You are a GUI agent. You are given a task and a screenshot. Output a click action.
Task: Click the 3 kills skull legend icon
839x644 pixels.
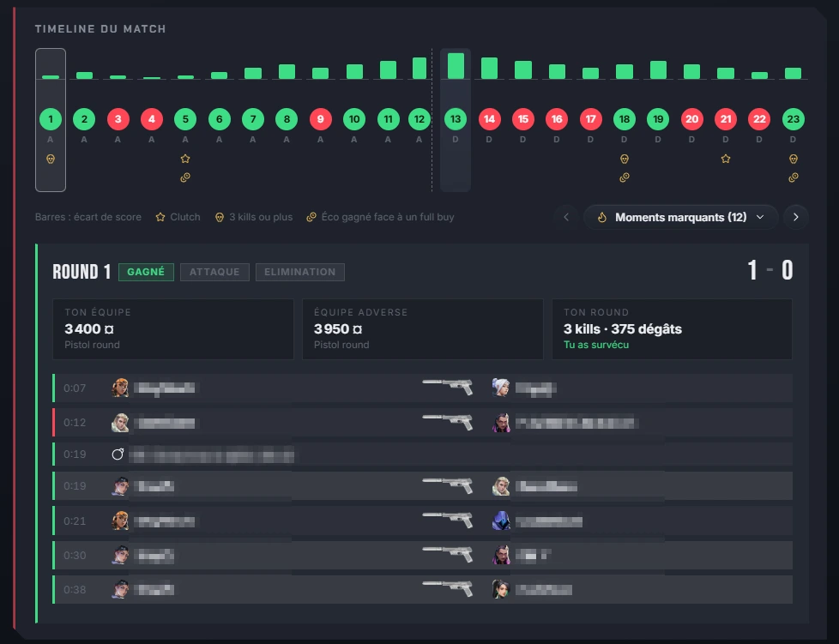click(x=219, y=217)
